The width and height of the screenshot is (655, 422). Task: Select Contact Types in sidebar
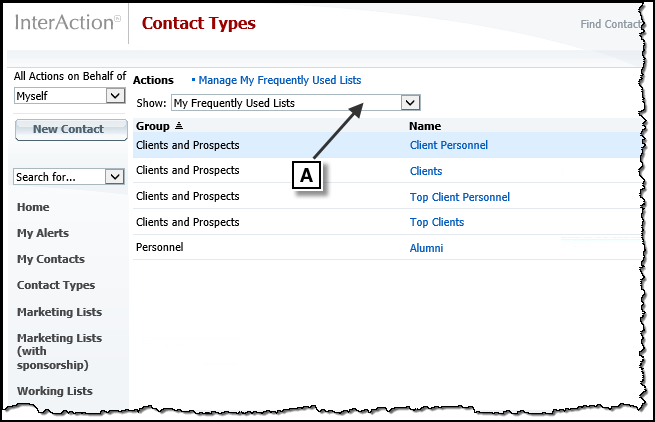(x=56, y=285)
